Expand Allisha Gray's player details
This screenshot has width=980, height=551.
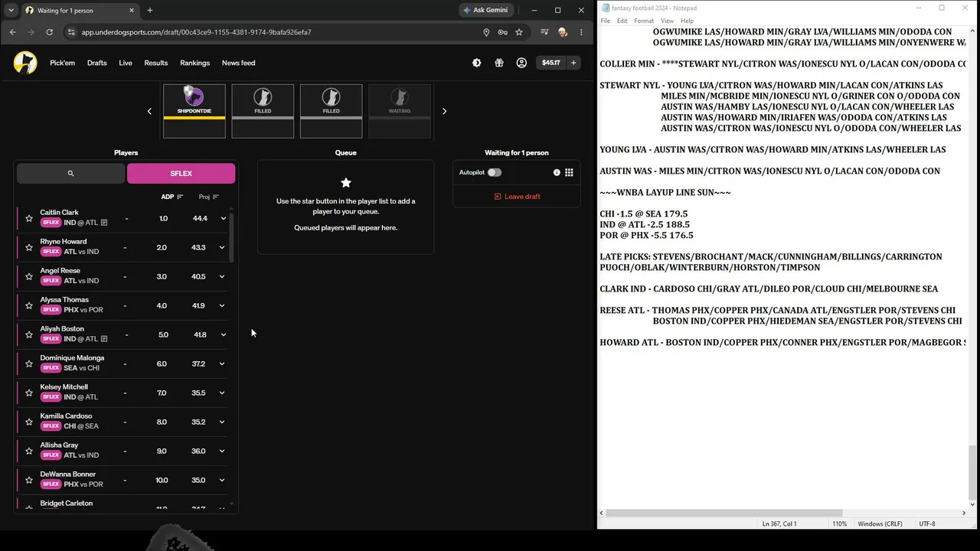coord(222,451)
